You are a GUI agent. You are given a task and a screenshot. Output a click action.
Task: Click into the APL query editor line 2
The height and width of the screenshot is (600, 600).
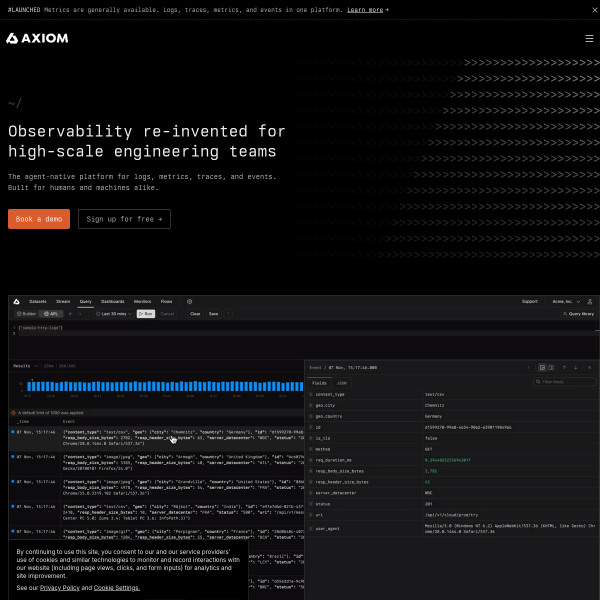306,334
